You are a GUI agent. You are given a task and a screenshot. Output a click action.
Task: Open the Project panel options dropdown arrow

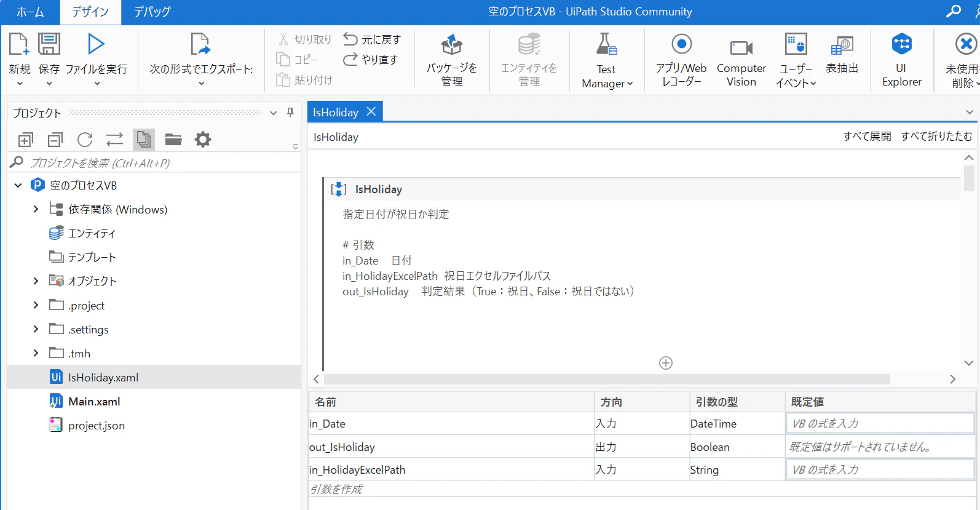pos(274,113)
